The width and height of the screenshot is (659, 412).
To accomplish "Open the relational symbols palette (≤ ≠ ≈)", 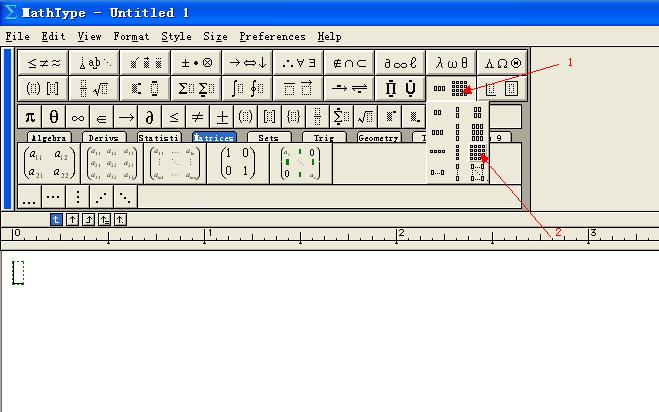I will [x=44, y=63].
